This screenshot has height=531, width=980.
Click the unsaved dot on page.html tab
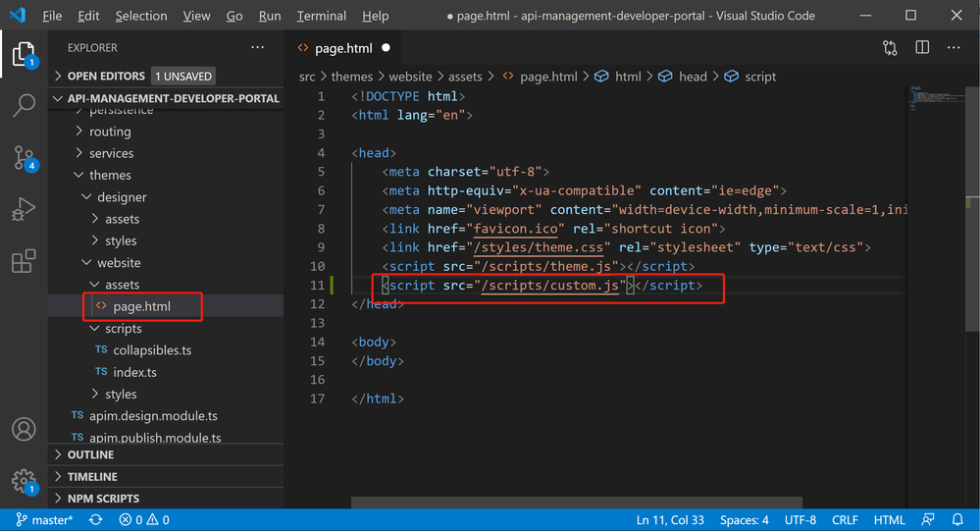[386, 47]
